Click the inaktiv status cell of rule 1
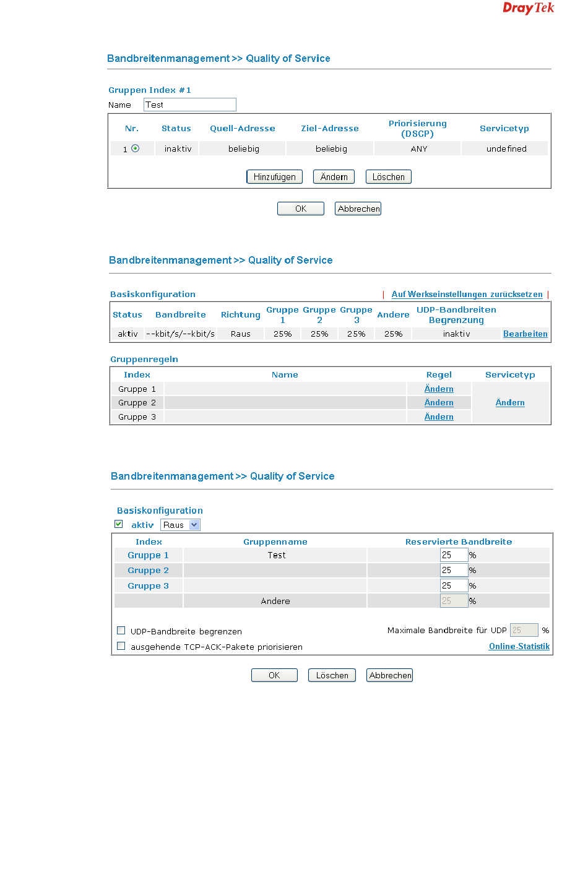 [x=178, y=149]
